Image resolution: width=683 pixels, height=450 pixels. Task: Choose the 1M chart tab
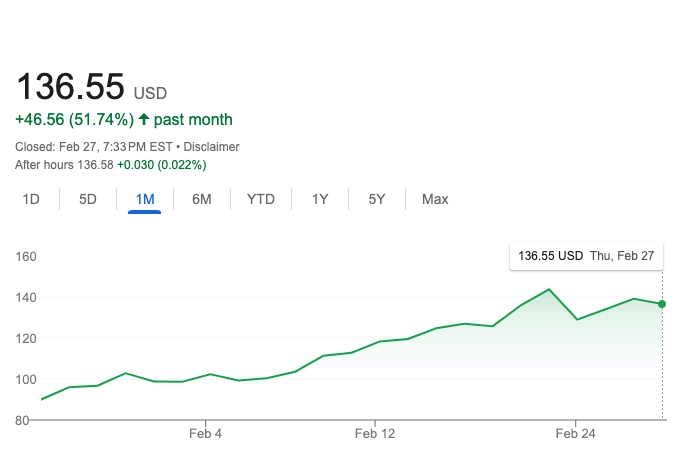tap(145, 199)
